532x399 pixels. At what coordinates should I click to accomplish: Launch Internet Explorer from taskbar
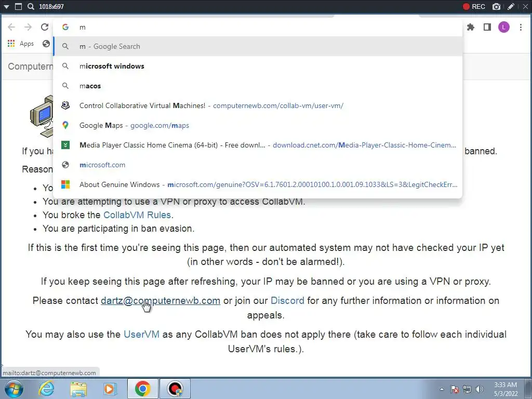click(x=46, y=389)
